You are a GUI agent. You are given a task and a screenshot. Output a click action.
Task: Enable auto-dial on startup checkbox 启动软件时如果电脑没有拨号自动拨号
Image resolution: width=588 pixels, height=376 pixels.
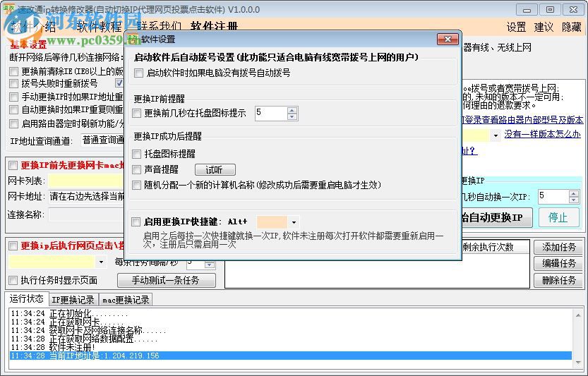(139, 73)
